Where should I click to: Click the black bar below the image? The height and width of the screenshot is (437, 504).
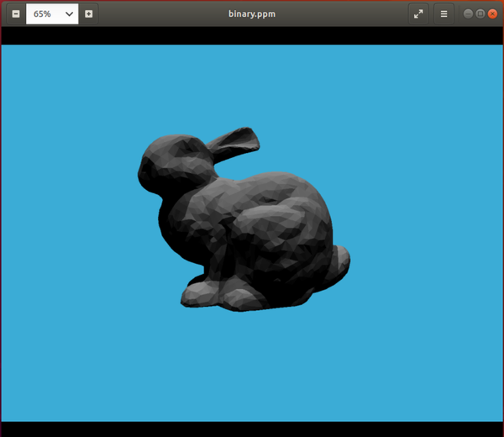click(252, 429)
